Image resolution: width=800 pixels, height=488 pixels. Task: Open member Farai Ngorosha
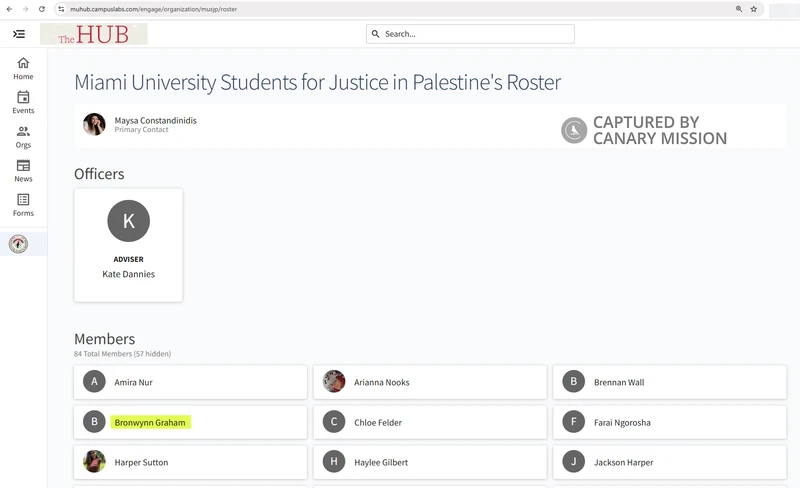(x=669, y=422)
